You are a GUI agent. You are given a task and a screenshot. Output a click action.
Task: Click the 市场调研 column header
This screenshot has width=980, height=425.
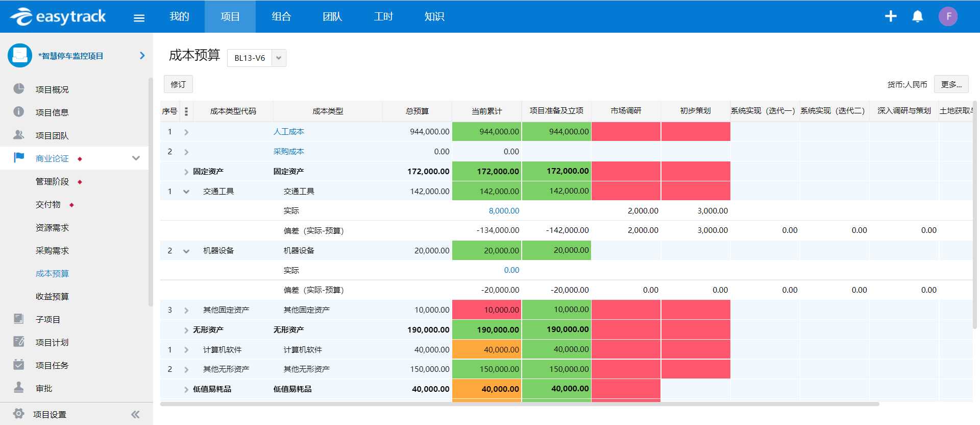click(626, 111)
